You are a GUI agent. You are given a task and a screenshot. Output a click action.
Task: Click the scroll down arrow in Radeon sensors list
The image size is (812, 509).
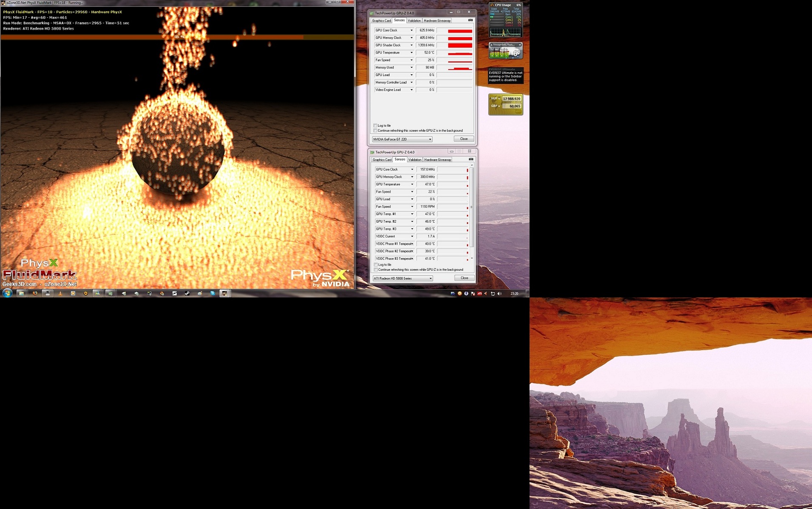[471, 258]
